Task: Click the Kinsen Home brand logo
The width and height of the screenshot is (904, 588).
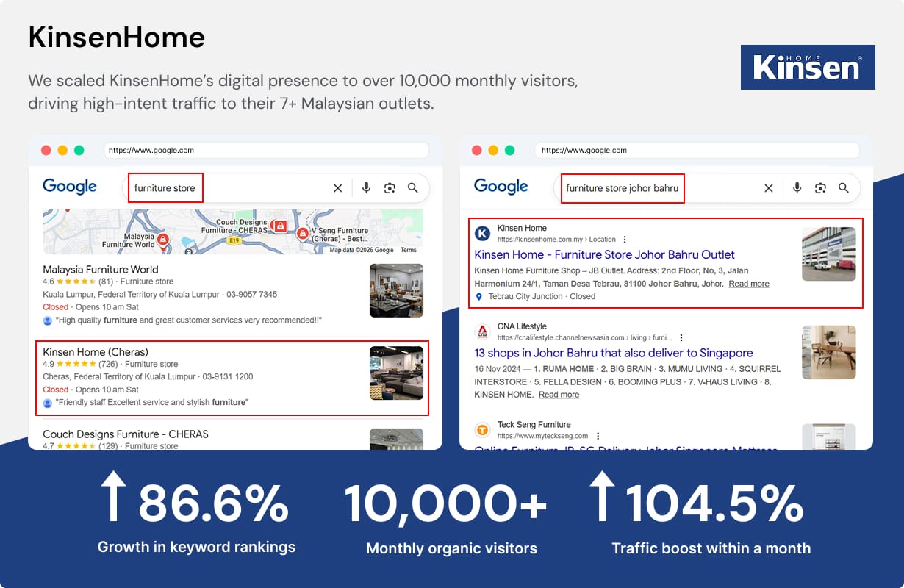Action: [808, 68]
